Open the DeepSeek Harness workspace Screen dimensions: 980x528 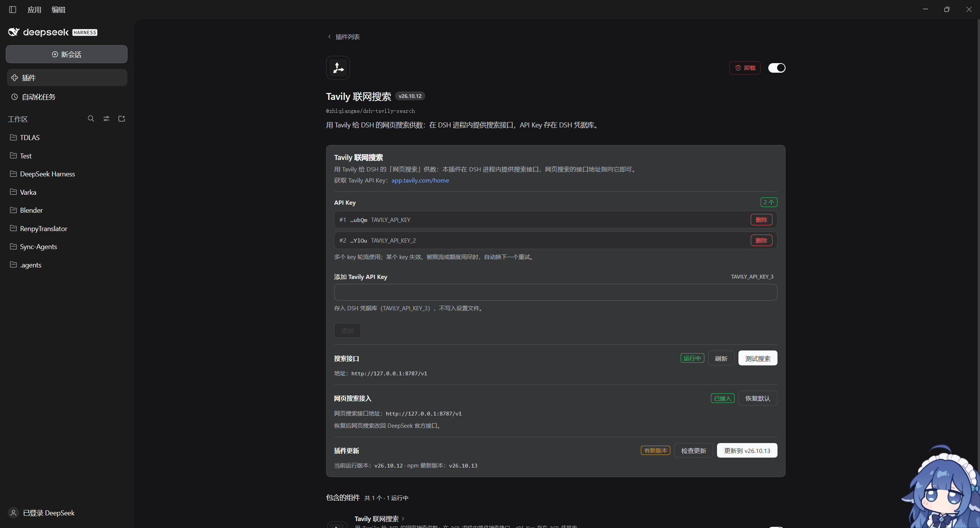(67, 174)
